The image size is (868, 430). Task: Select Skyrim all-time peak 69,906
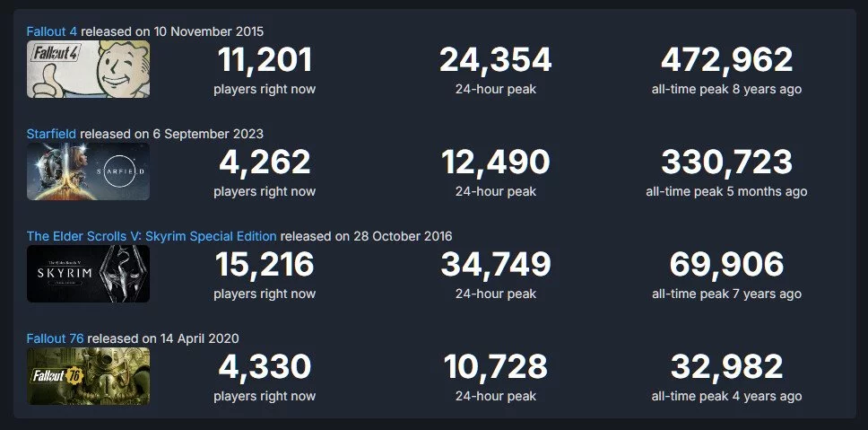pos(727,264)
